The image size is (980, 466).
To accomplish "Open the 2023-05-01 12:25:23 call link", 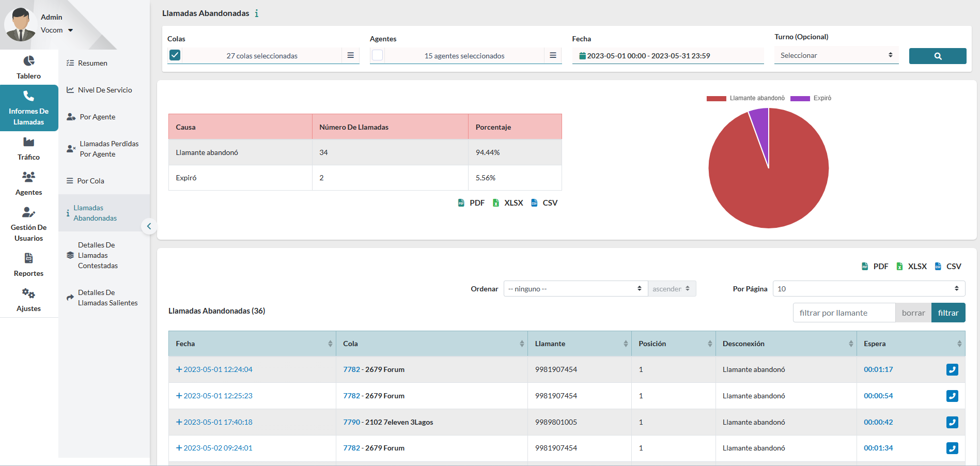I will [218, 396].
